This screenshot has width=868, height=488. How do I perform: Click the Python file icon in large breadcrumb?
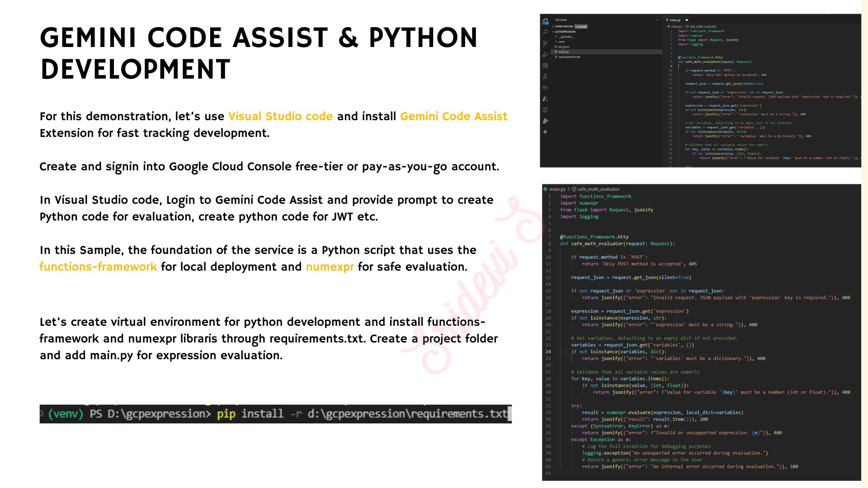coord(545,189)
